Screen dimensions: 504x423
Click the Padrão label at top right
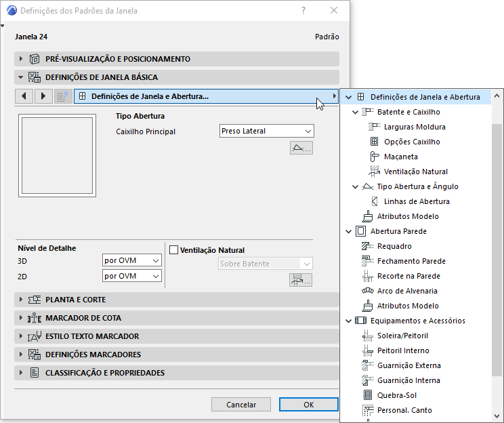pos(327,37)
